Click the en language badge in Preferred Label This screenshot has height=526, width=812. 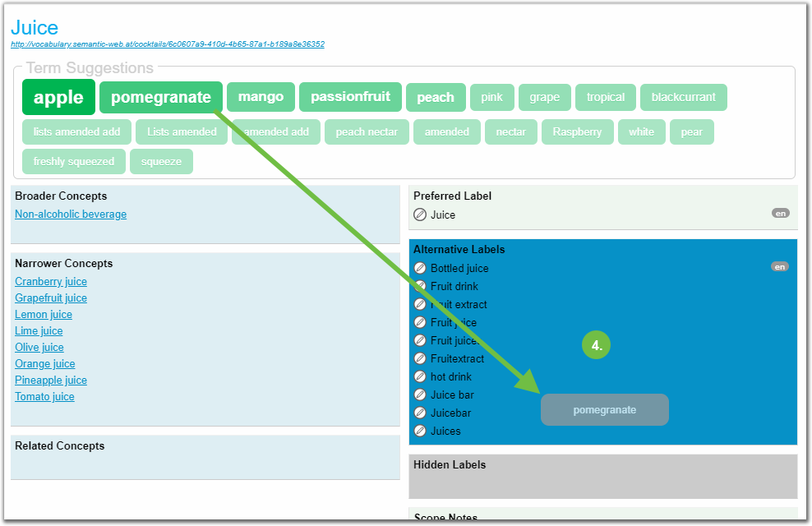click(x=780, y=213)
